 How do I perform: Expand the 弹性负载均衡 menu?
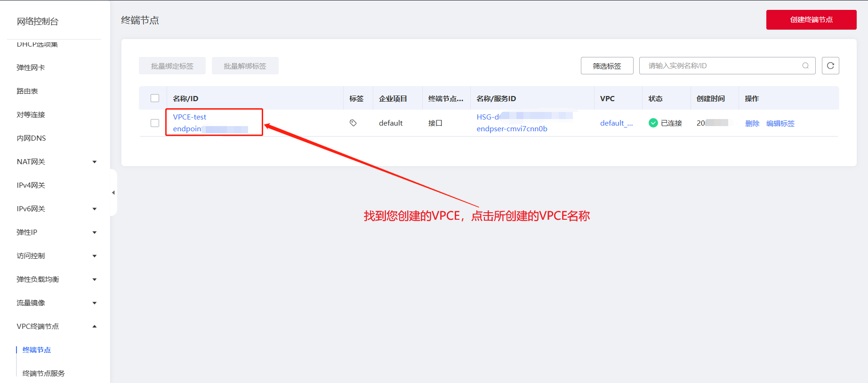[95, 279]
